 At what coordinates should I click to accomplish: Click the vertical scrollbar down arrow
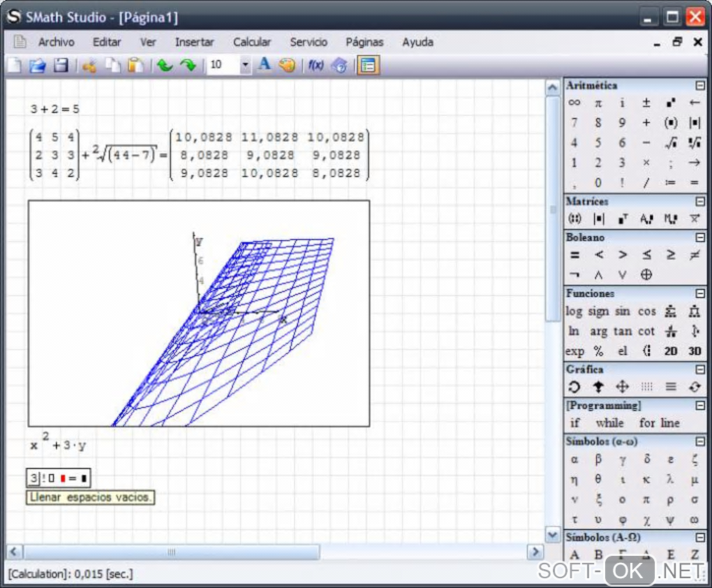tap(552, 535)
